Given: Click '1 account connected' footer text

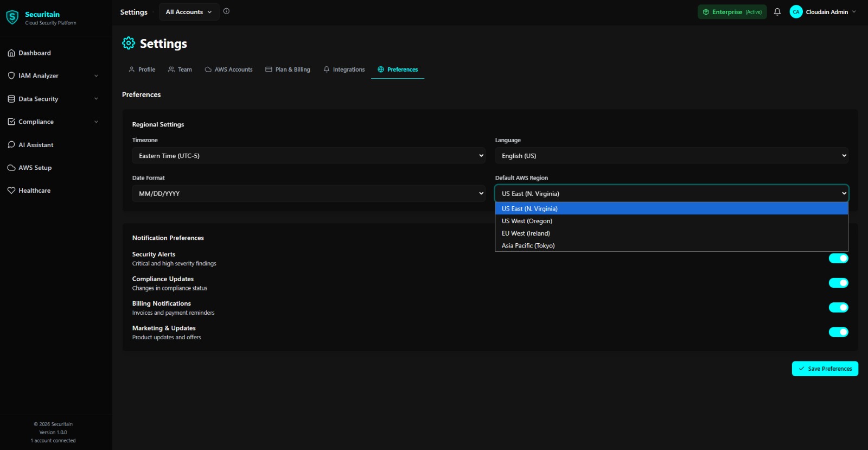Looking at the screenshot, I should coord(53,440).
